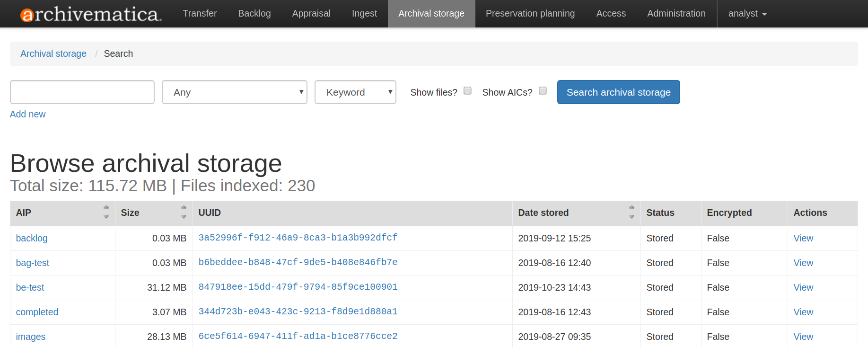Tick the Show AICs checkbox
The height and width of the screenshot is (347, 868).
pos(543,91)
